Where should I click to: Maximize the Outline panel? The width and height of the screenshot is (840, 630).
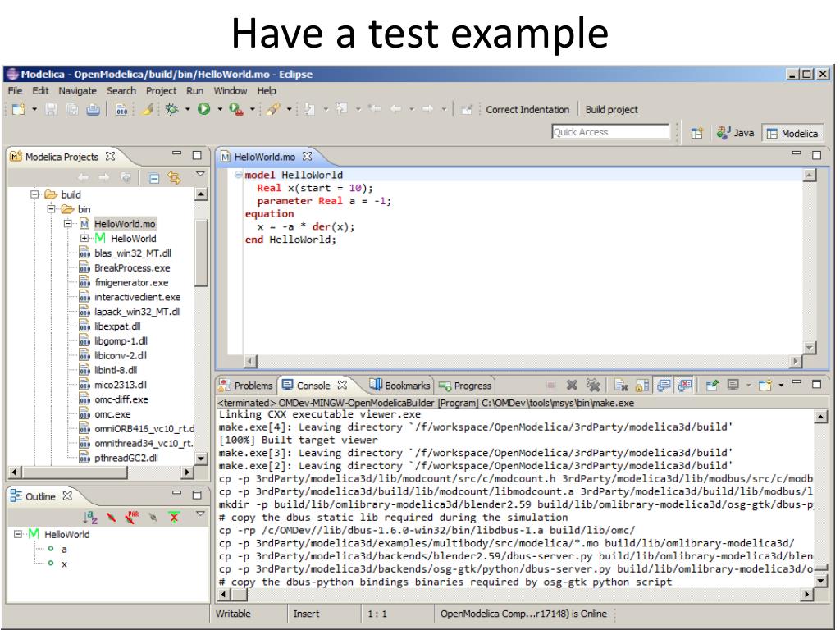tap(197, 495)
